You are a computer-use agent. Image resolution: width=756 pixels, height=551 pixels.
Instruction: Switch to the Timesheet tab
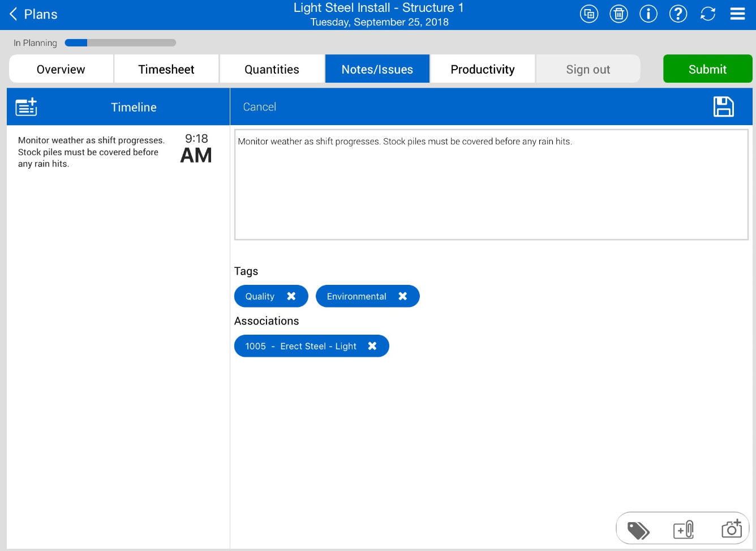[x=166, y=69]
